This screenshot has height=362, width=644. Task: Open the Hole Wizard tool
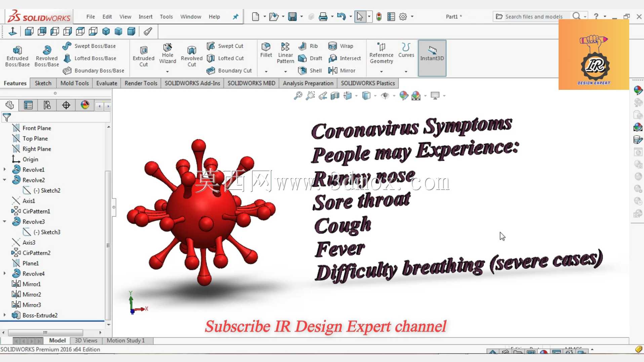(x=167, y=53)
